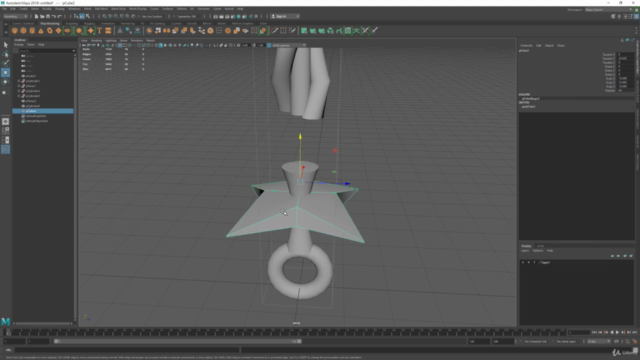Image resolution: width=640 pixels, height=360 pixels.
Task: Go to the end of the playback range
Action: click(634, 333)
